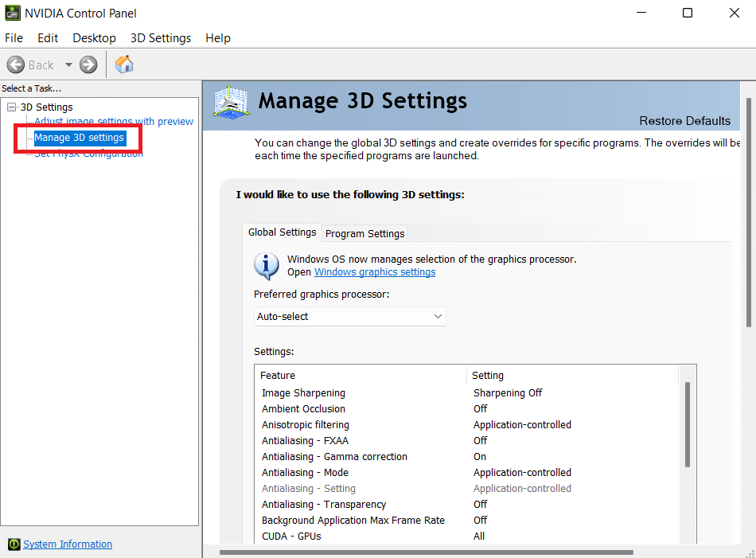756x558 pixels.
Task: Click the settings list vertical scrollbar
Action: (688, 425)
